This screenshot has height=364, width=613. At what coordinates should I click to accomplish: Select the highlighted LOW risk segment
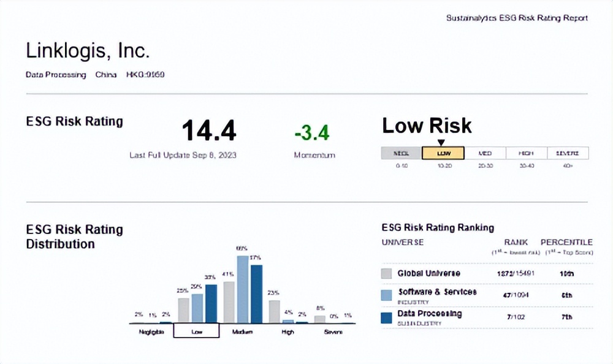pyautogui.click(x=443, y=153)
